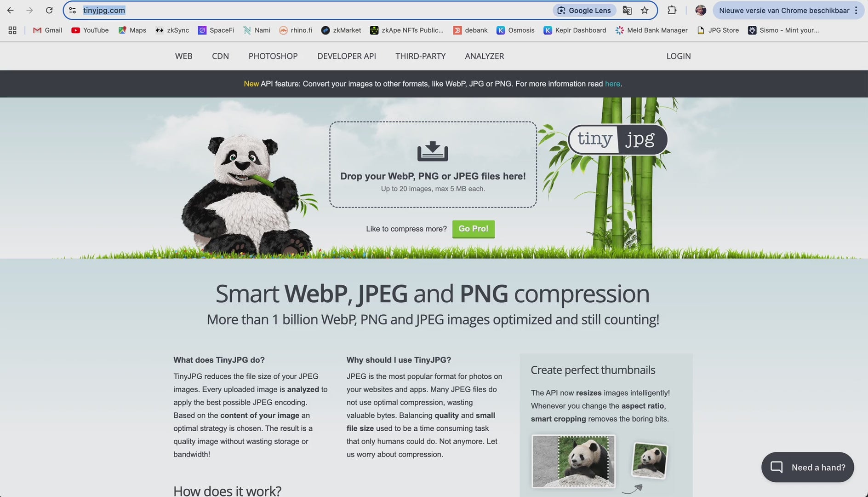This screenshot has height=497, width=868.
Task: Click the 'Smart WebP, JPEG and PNG compression' headline
Action: click(x=433, y=294)
